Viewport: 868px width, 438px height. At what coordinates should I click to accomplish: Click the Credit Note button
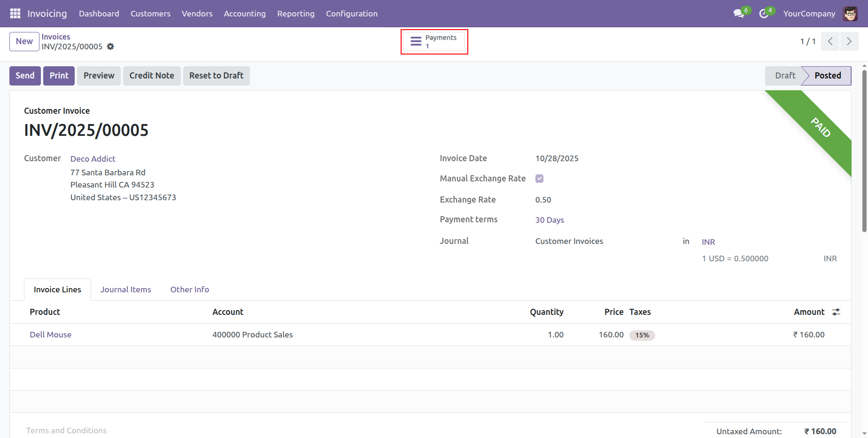point(152,76)
